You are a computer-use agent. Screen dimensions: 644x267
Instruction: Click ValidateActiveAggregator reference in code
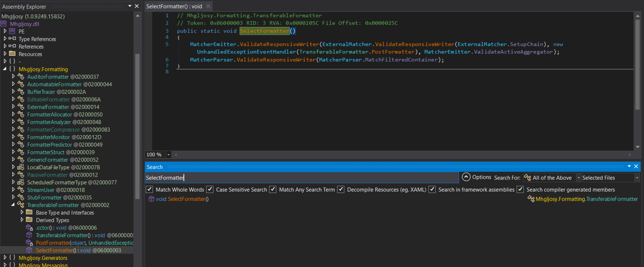coord(513,52)
